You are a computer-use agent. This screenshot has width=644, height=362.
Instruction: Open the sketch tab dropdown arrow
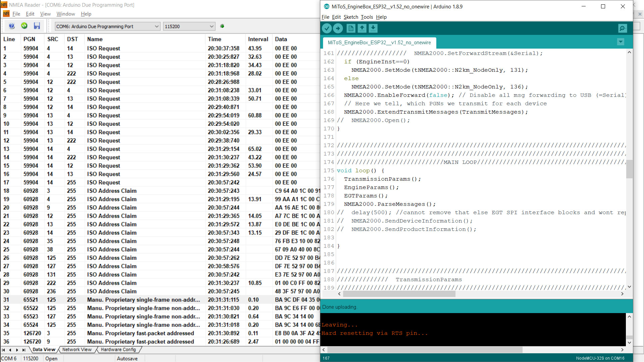point(620,42)
